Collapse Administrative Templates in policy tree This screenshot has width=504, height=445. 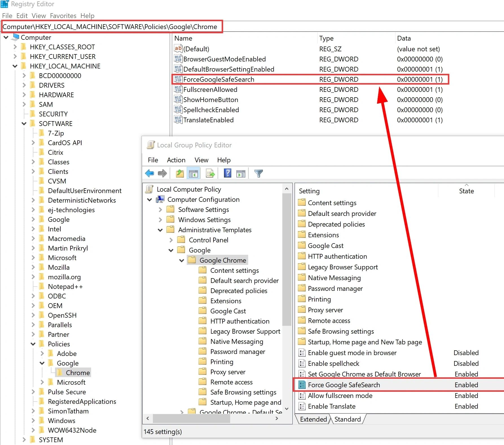160,230
